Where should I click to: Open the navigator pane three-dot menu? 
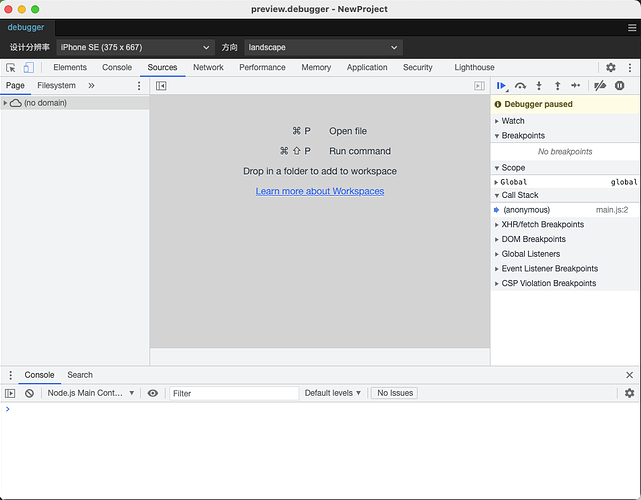139,86
